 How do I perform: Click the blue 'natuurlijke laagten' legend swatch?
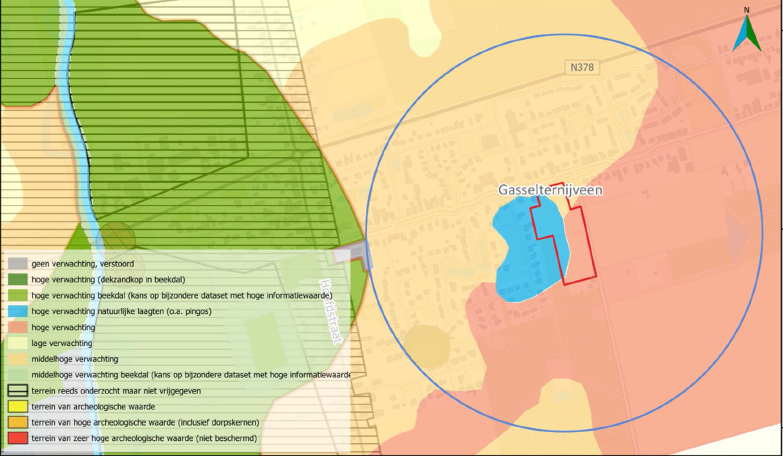coord(16,312)
